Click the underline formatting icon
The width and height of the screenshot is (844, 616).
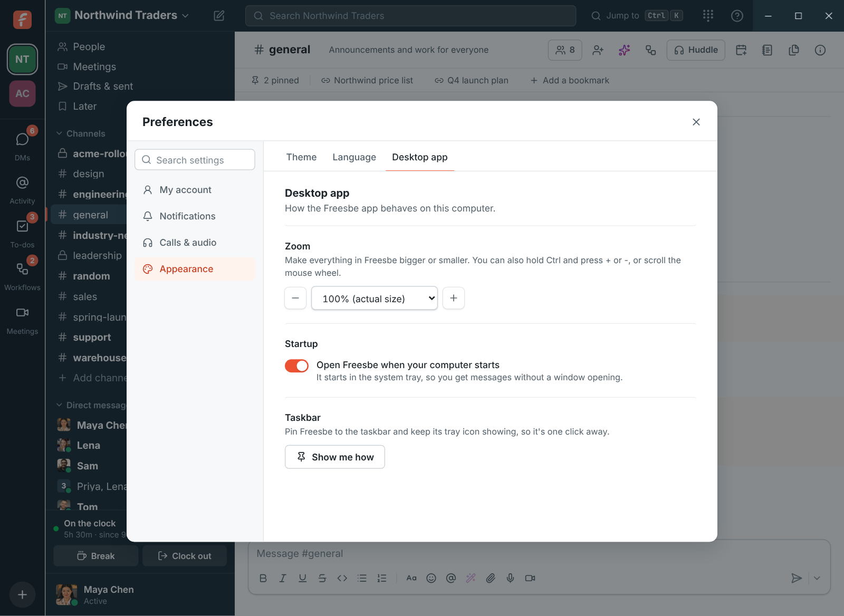[x=302, y=578]
